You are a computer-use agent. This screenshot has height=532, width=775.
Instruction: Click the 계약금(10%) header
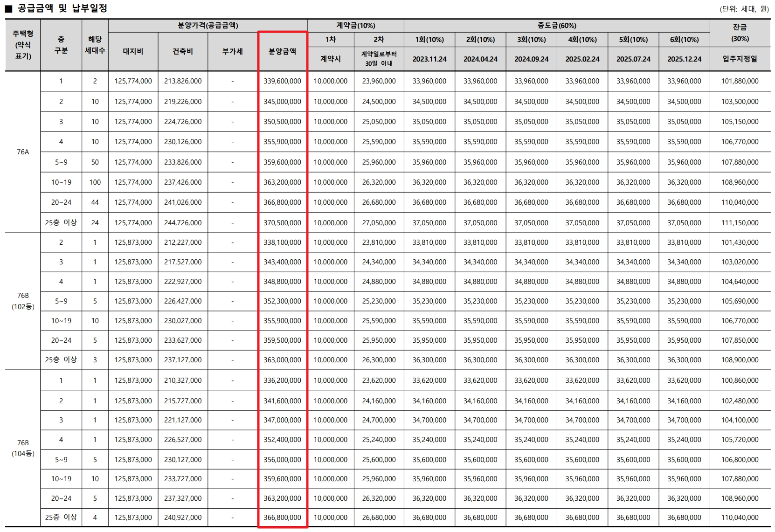click(356, 26)
